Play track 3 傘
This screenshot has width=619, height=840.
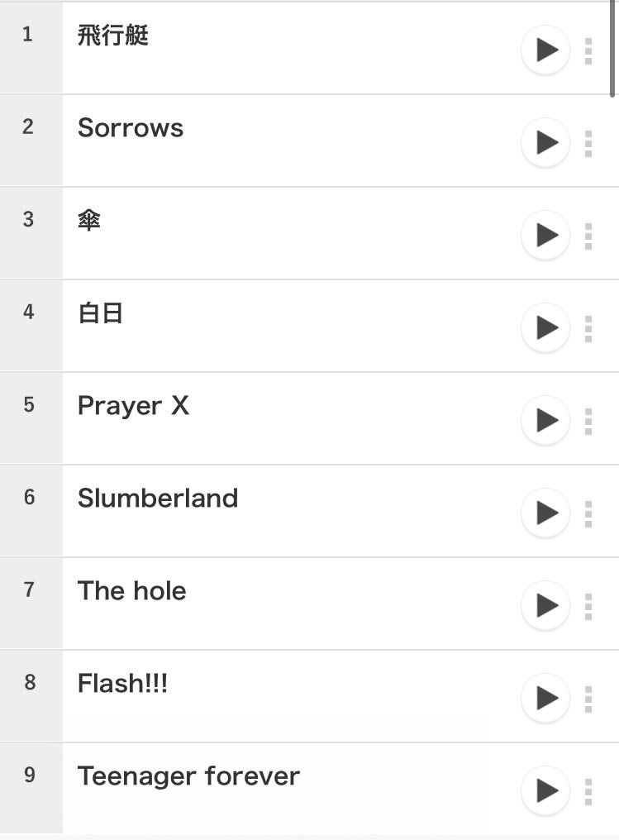pyautogui.click(x=545, y=235)
